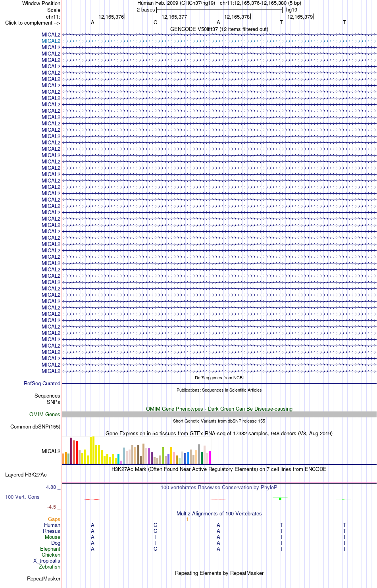Open the GTEx Gene Expression track title

pos(219,433)
